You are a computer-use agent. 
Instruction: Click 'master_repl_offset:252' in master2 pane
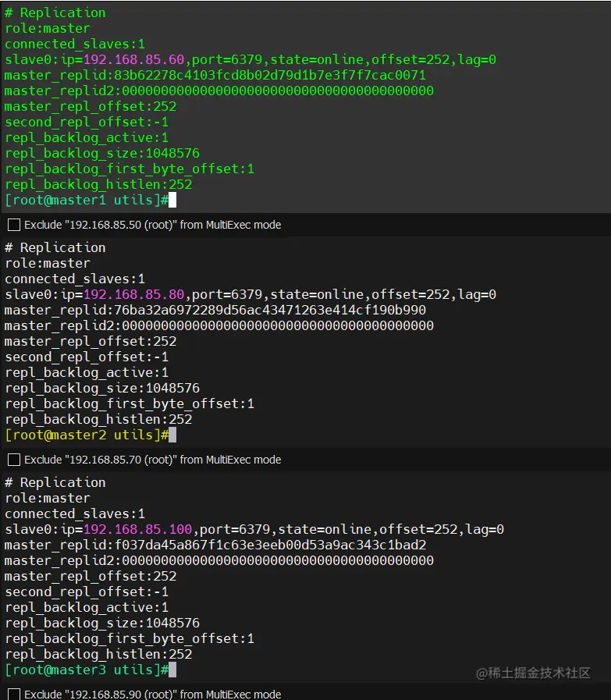(91, 341)
